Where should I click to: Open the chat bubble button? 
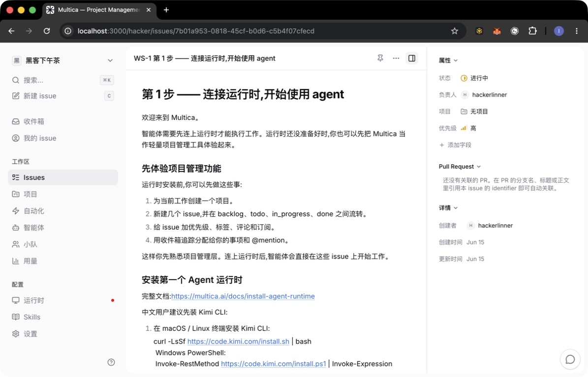tap(570, 359)
